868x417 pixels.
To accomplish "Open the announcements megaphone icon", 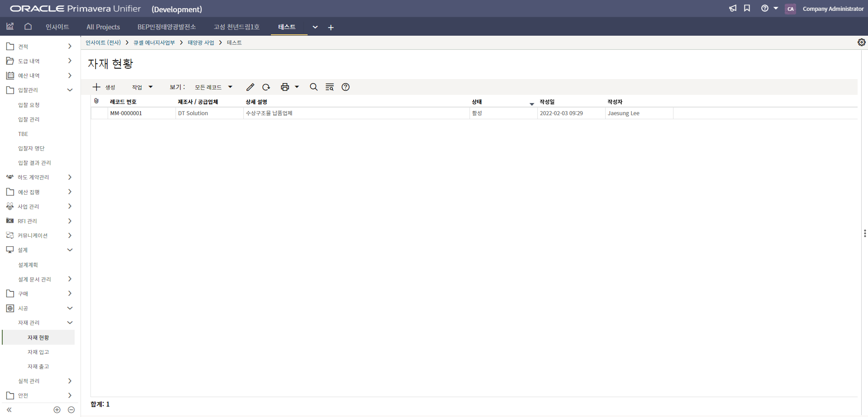I will (733, 9).
